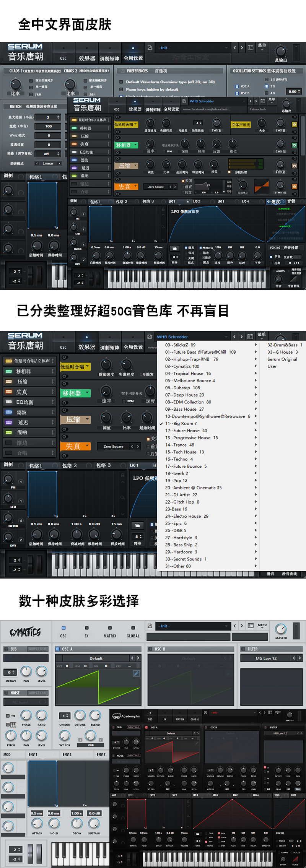Click DETUNE knob in Cymatics skin

[80, 715]
